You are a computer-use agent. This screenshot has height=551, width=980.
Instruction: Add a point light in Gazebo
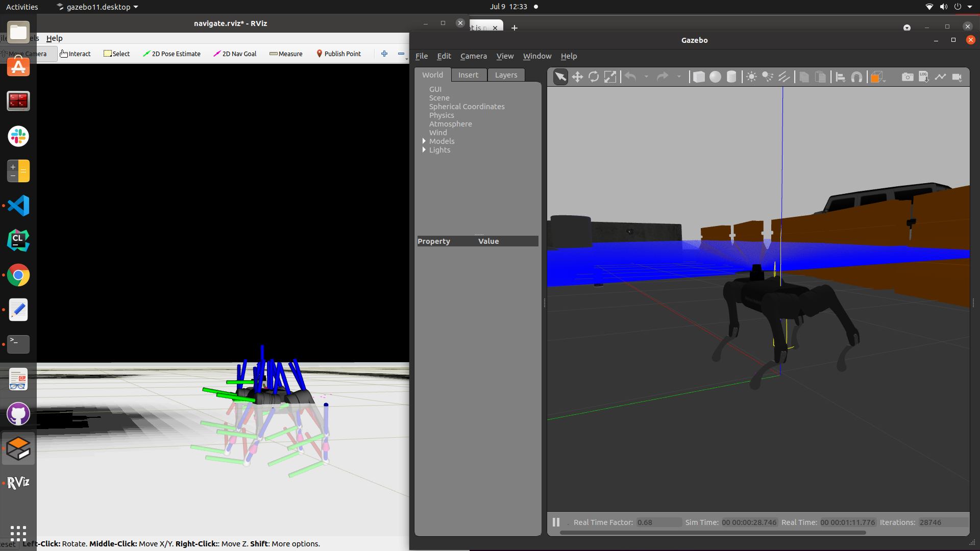751,77
